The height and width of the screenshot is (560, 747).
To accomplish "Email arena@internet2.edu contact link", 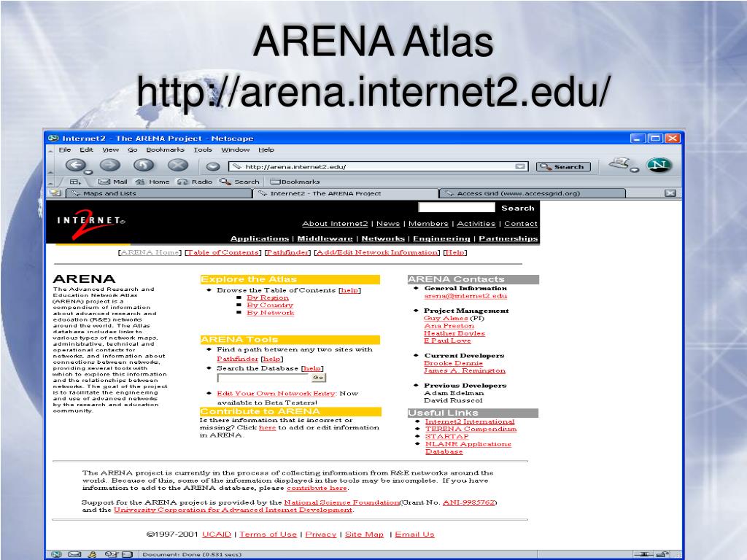I will tap(465, 296).
